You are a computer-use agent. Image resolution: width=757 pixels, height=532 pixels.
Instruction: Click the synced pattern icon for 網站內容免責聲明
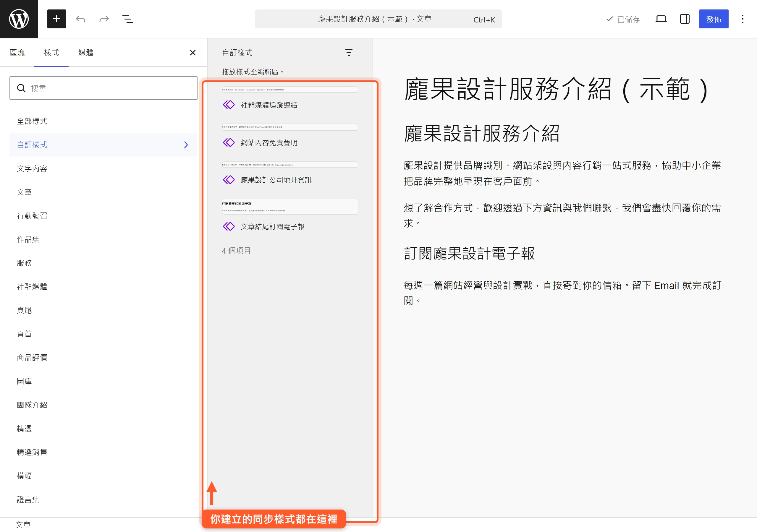229,142
